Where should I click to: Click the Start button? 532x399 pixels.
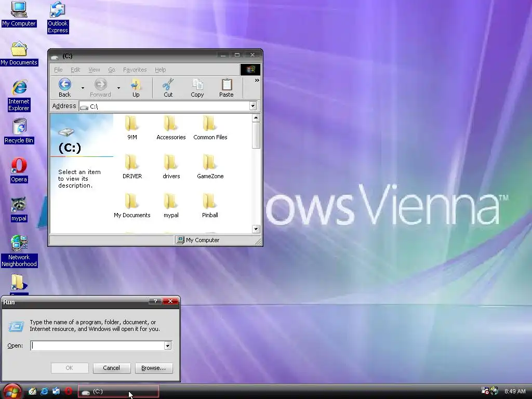click(11, 392)
